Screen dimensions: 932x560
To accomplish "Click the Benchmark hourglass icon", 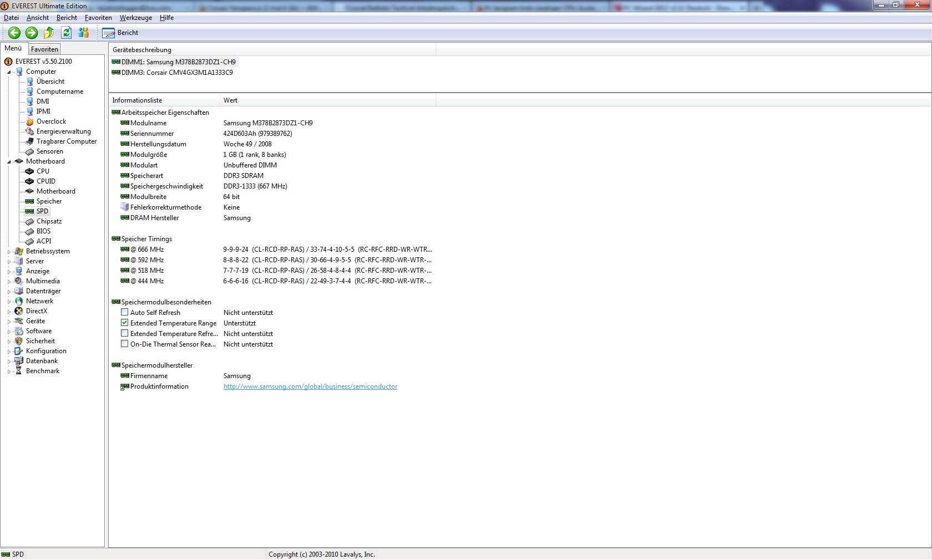I will point(19,371).
